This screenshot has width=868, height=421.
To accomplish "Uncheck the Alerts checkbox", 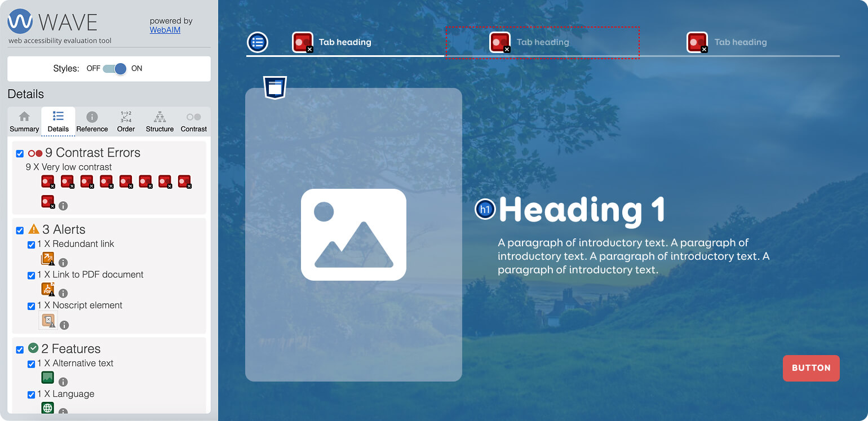I will pyautogui.click(x=20, y=231).
